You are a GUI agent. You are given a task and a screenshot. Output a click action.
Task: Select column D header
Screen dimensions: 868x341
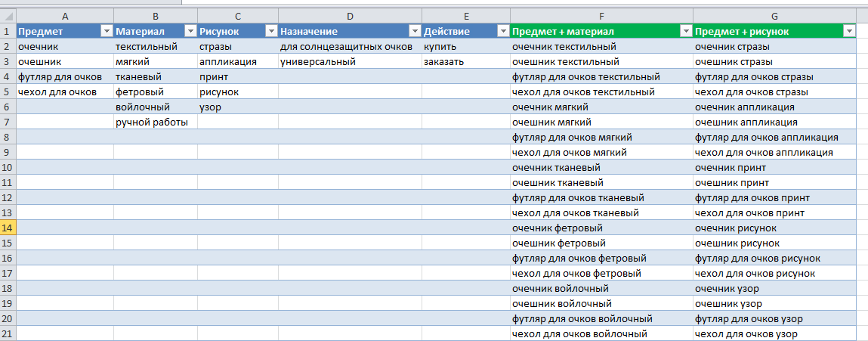[350, 16]
